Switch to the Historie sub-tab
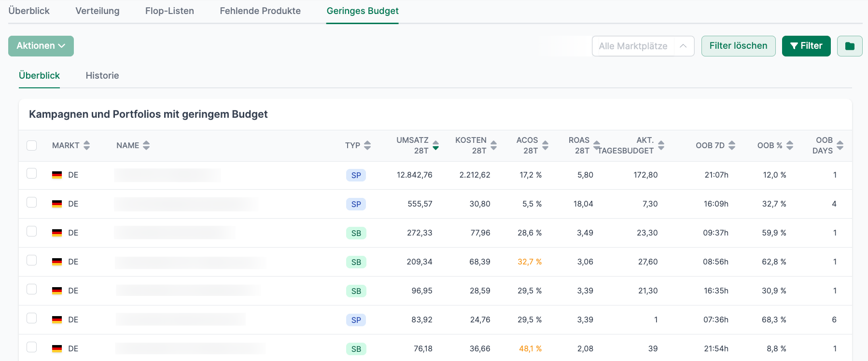Image resolution: width=868 pixels, height=361 pixels. (102, 75)
